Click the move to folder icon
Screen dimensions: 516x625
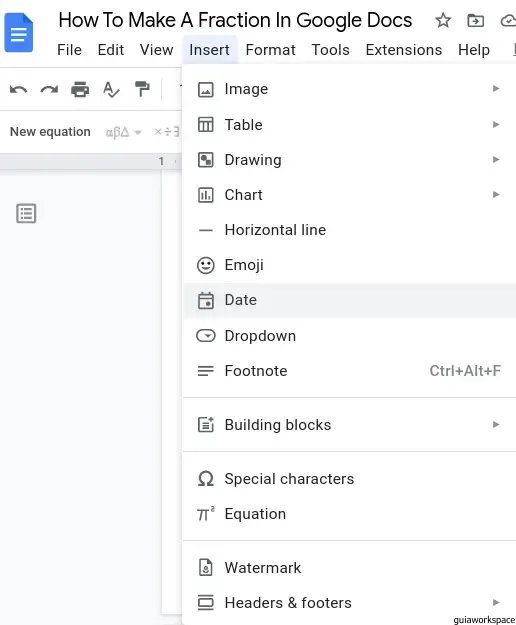point(475,20)
